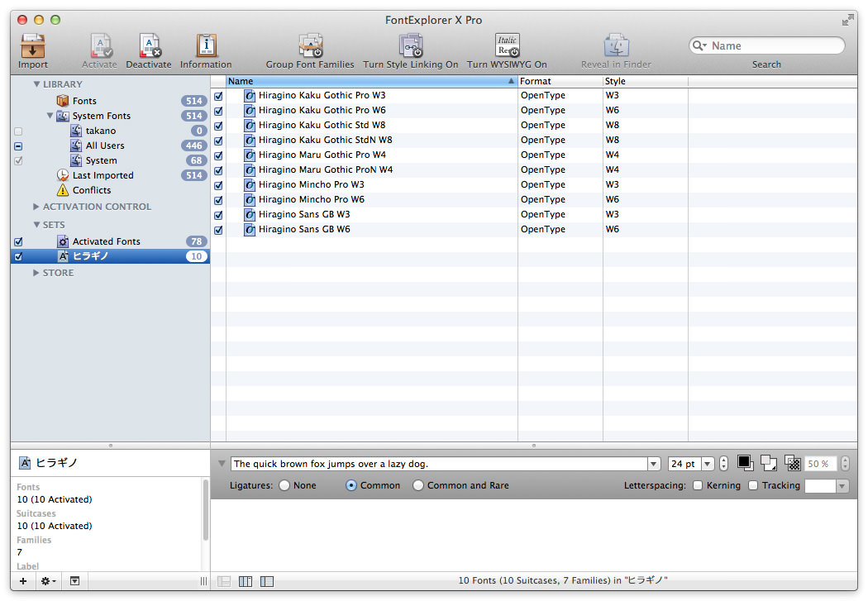
Task: Select the None ligatures radio button
Action: coord(284,485)
